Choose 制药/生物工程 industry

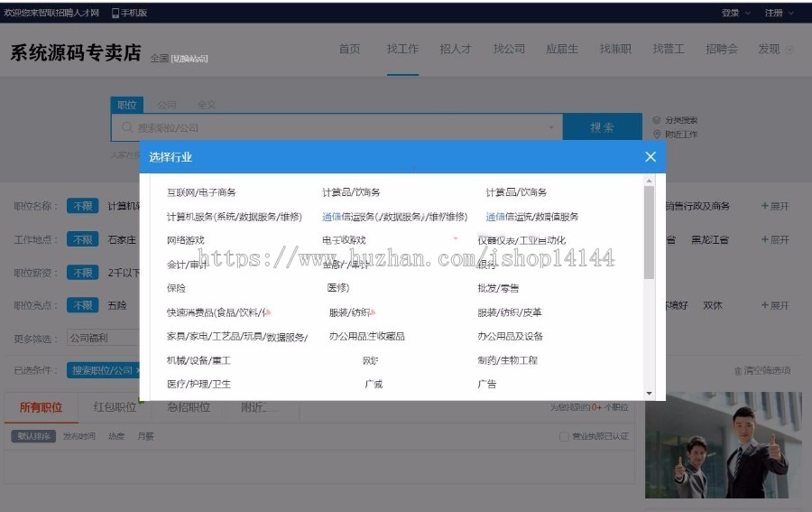507,360
